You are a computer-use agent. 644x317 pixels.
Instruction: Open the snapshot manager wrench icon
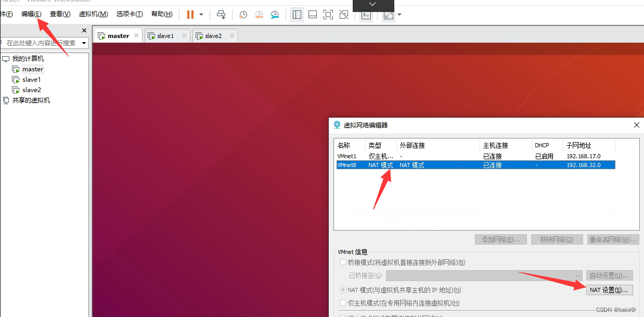[x=275, y=15]
